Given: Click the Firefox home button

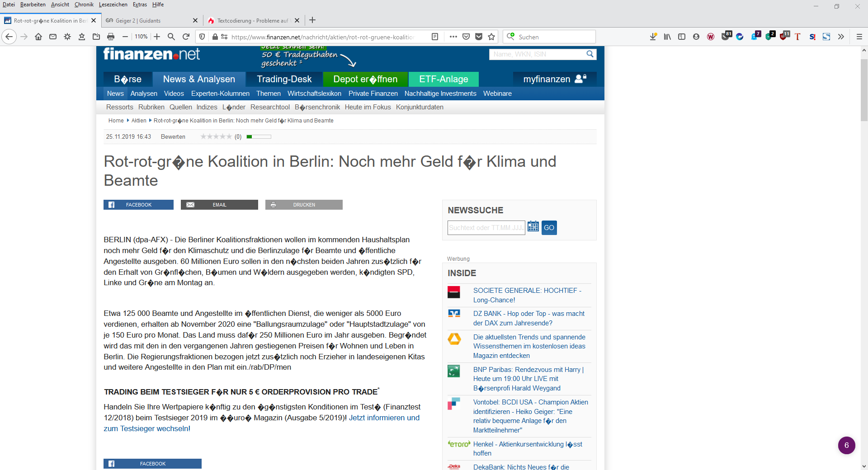Looking at the screenshot, I should coord(38,37).
